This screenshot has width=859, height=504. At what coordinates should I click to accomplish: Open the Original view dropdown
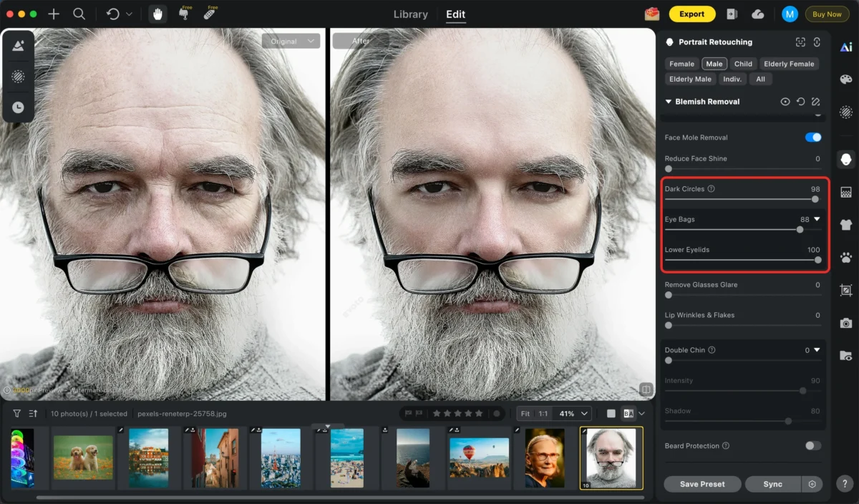click(290, 42)
